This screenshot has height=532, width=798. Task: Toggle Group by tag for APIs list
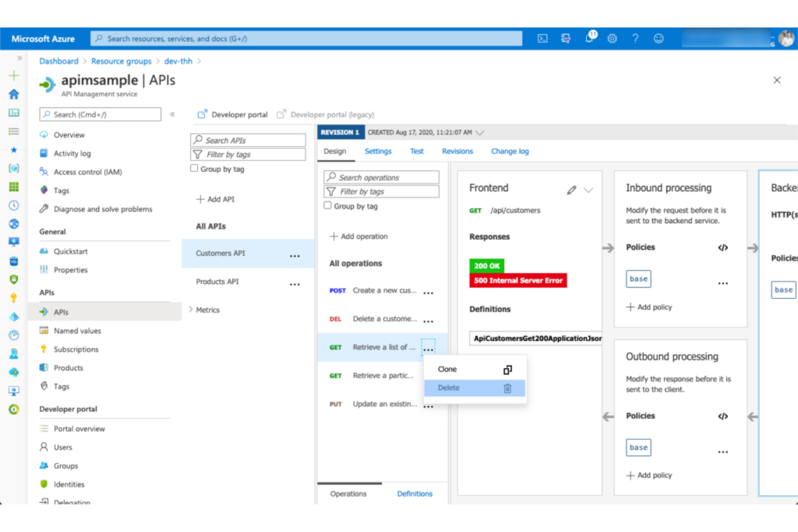[x=194, y=168]
